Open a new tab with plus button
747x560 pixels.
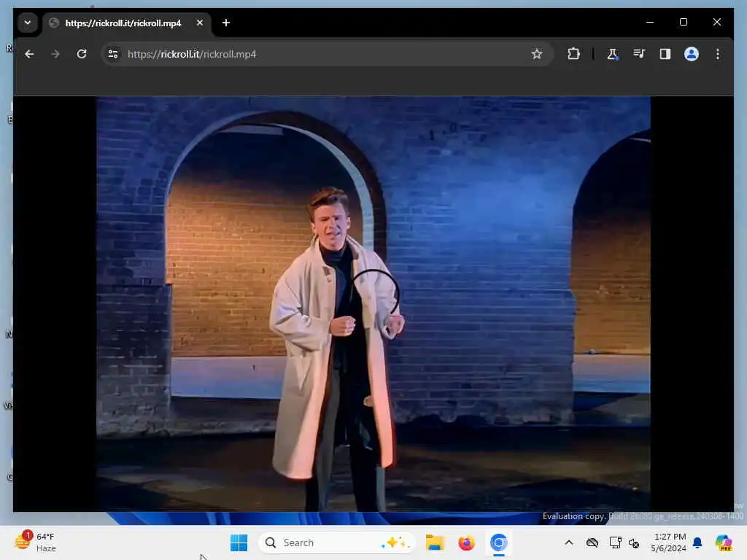226,23
